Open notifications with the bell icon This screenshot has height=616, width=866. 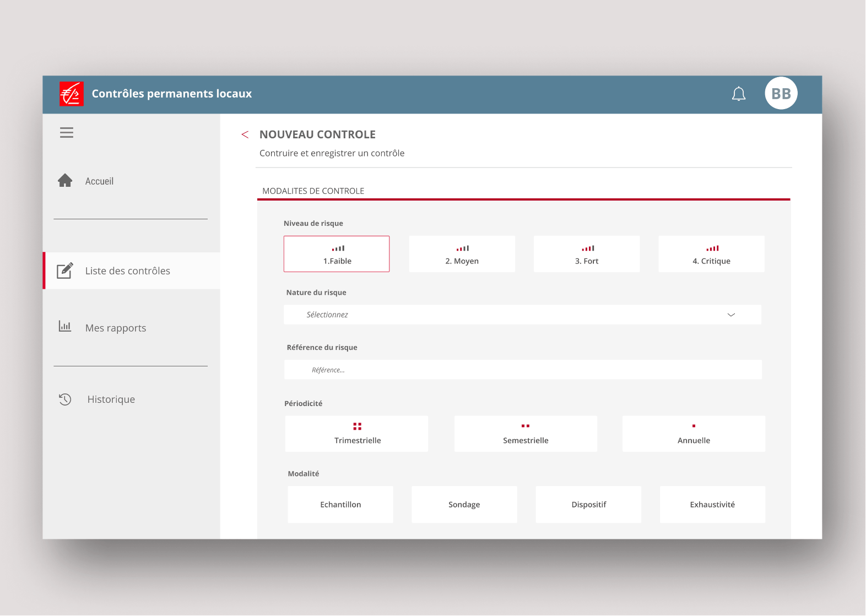(x=738, y=94)
